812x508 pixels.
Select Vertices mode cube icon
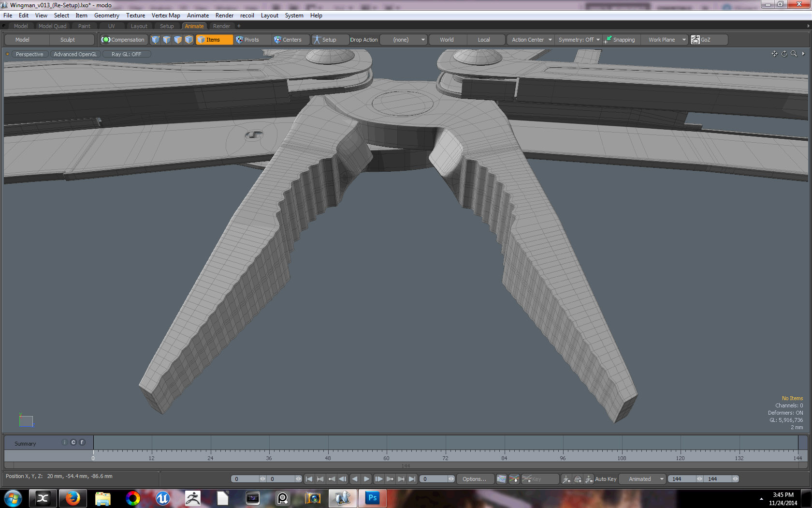[155, 40]
